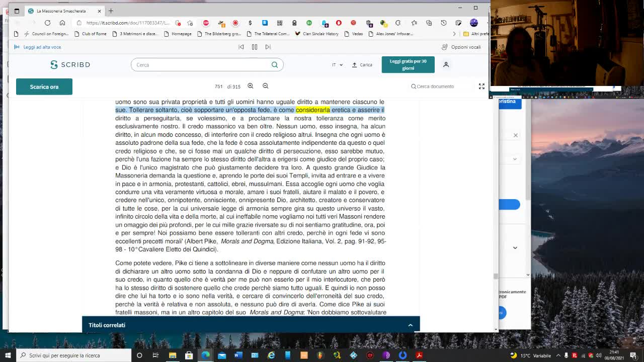Open a new browser tab
The width and height of the screenshot is (644, 362).
click(x=111, y=11)
